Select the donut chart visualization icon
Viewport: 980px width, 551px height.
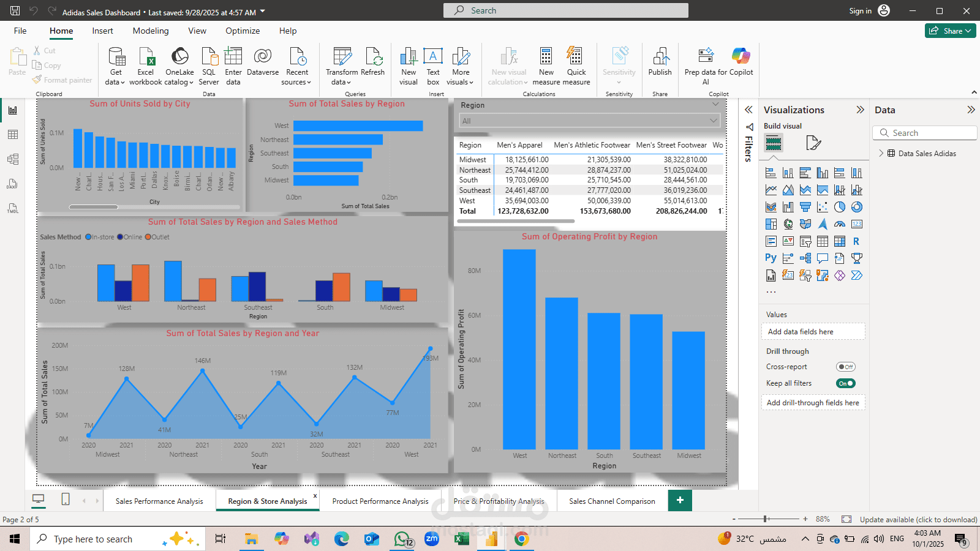pyautogui.click(x=857, y=208)
